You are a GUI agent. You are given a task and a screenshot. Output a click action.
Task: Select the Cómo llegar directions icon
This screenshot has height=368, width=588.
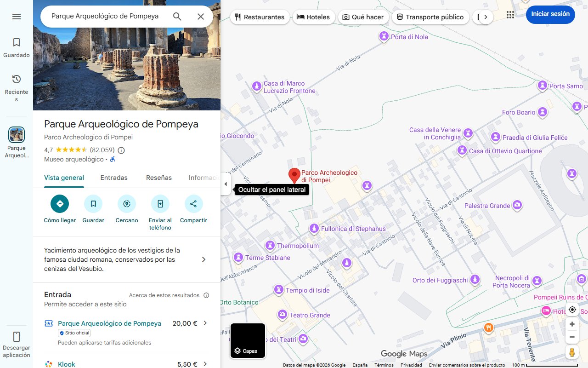(x=60, y=203)
